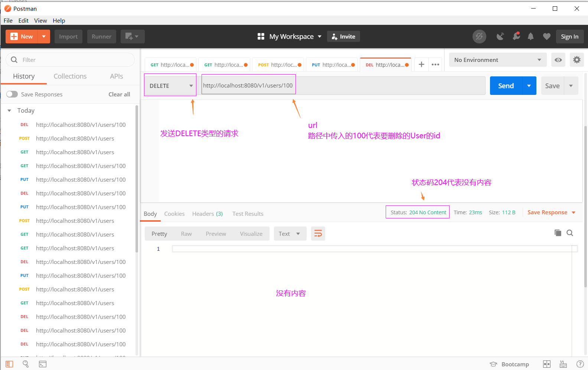
Task: Open manage environments gear icon
Action: 576,60
